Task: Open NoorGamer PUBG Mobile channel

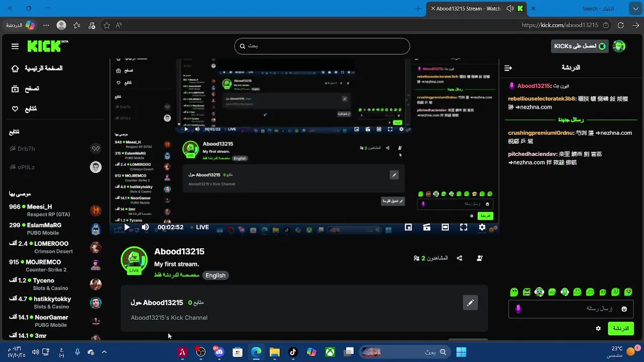Action: point(55,321)
